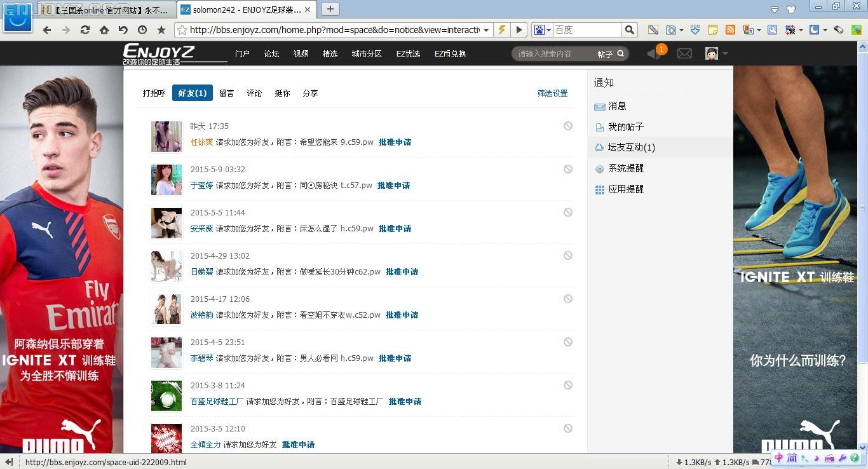Open the camera screenshot tool
This screenshot has height=469, width=868.
tap(671, 30)
